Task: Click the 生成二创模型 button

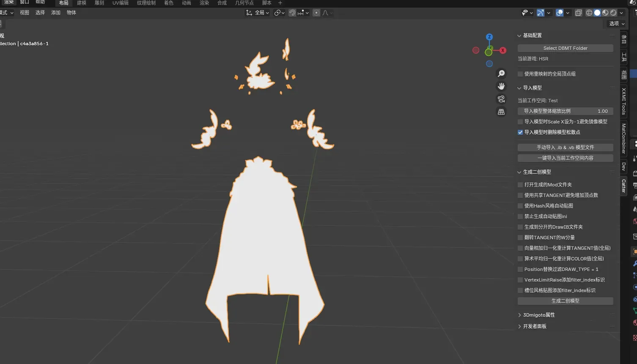Action: click(565, 301)
